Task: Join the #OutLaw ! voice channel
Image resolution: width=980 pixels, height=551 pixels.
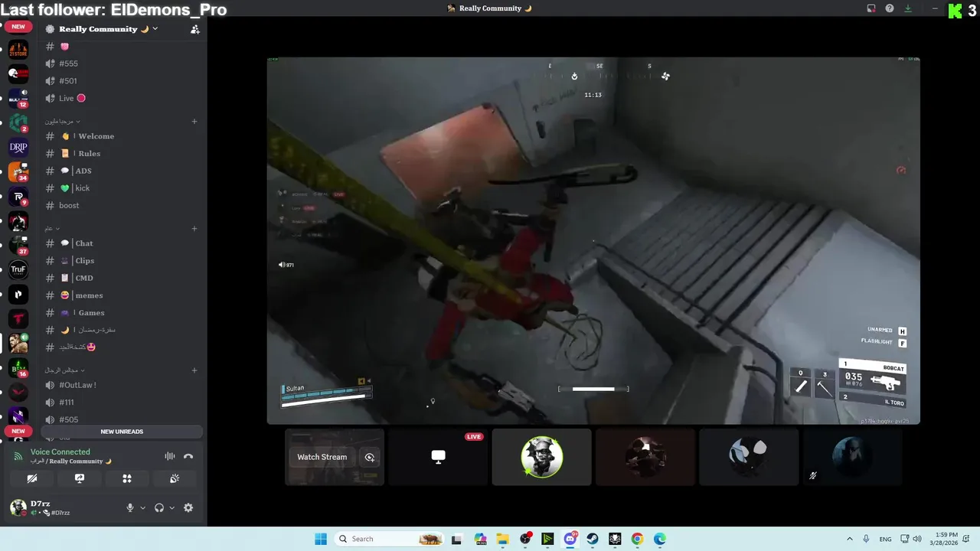Action: click(122, 385)
